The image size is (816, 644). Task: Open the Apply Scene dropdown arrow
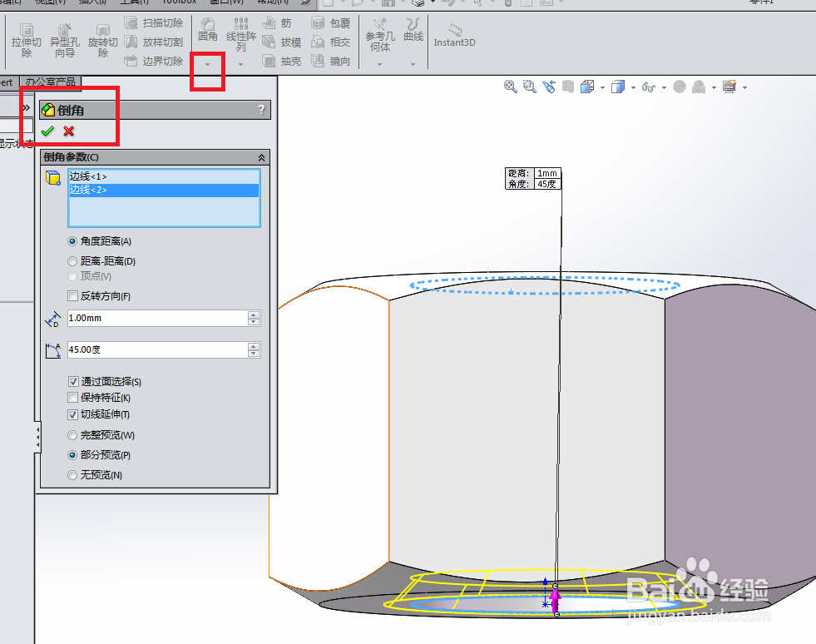[714, 87]
